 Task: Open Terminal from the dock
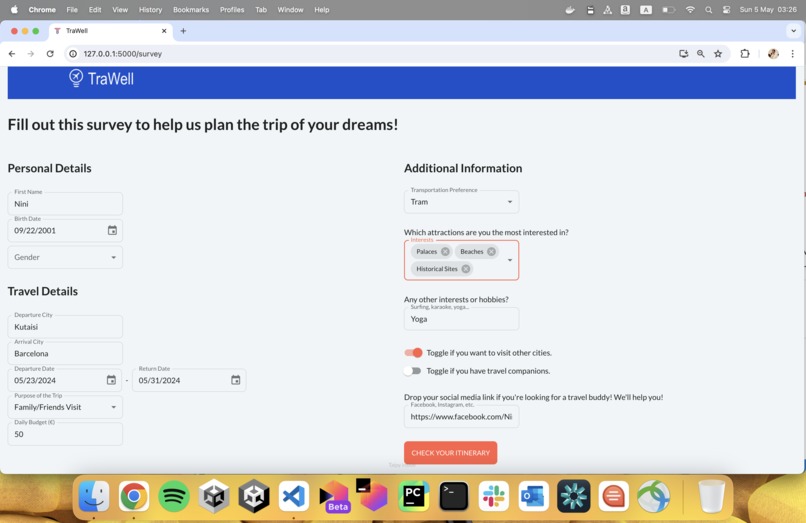(x=454, y=496)
